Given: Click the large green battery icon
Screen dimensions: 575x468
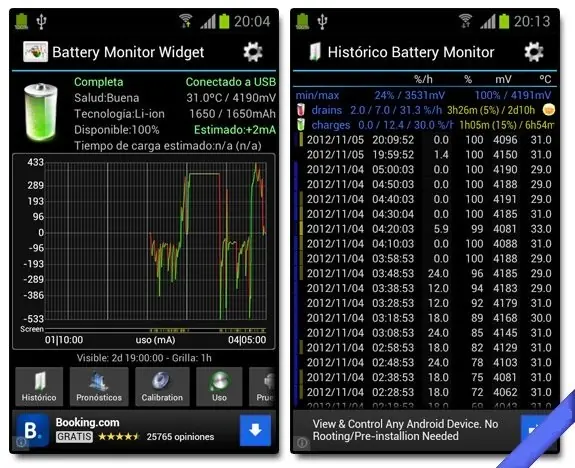Looking at the screenshot, I should (x=40, y=112).
